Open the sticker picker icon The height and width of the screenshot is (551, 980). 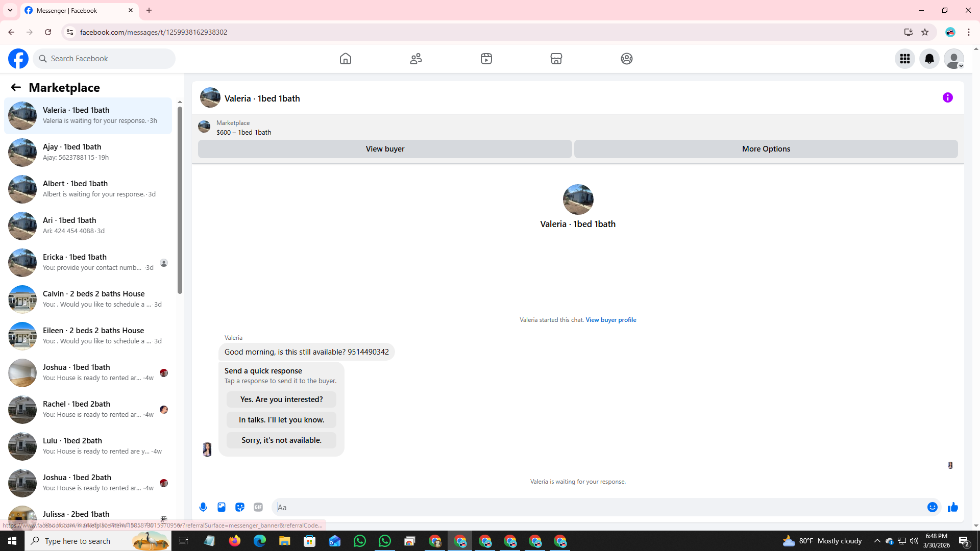click(240, 507)
